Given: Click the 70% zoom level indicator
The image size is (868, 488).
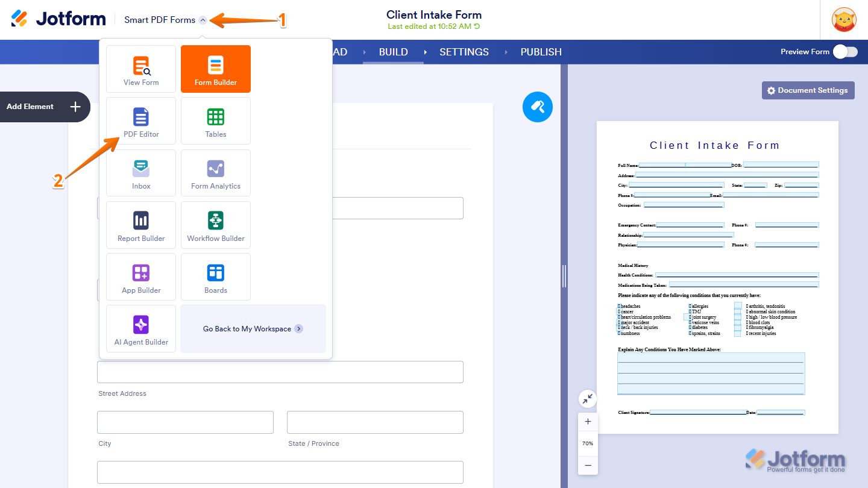Looking at the screenshot, I should pyautogui.click(x=588, y=443).
